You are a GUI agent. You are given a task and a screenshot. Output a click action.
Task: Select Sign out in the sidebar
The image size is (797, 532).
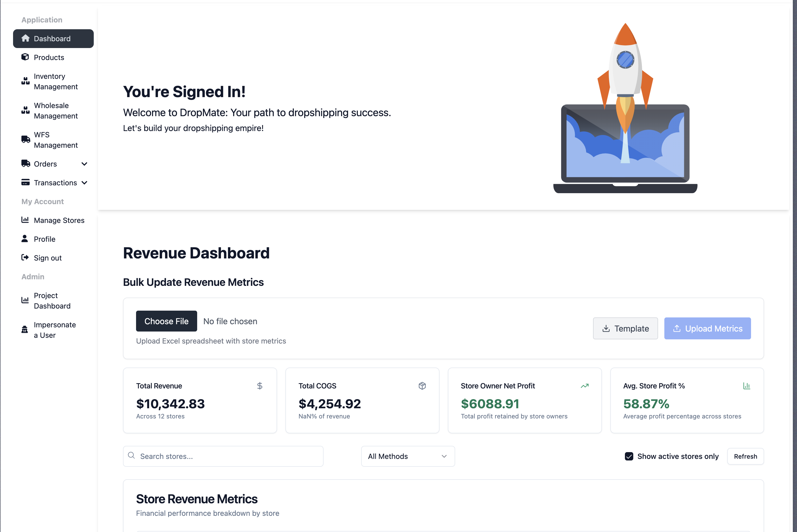click(53, 258)
